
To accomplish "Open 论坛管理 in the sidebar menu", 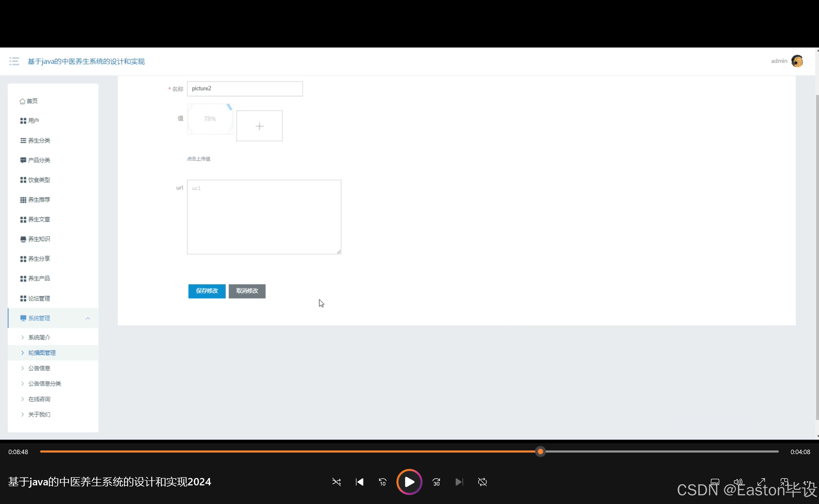I will tap(39, 298).
